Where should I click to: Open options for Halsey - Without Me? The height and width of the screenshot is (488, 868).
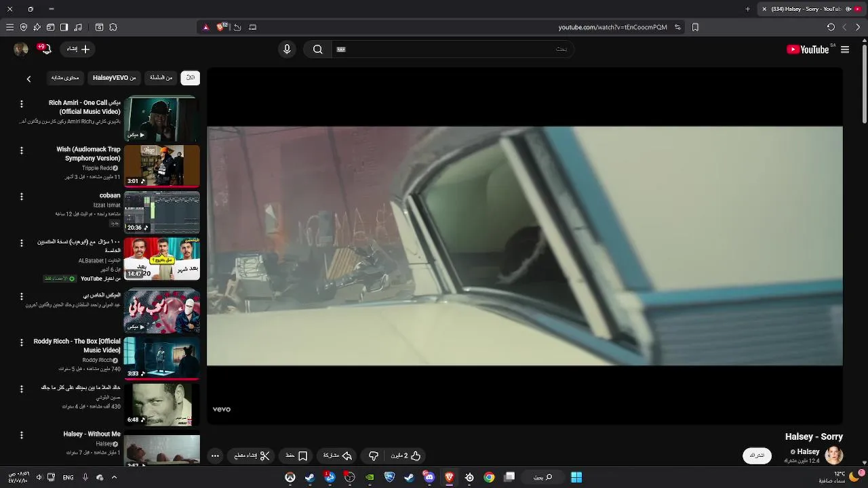[22, 435]
